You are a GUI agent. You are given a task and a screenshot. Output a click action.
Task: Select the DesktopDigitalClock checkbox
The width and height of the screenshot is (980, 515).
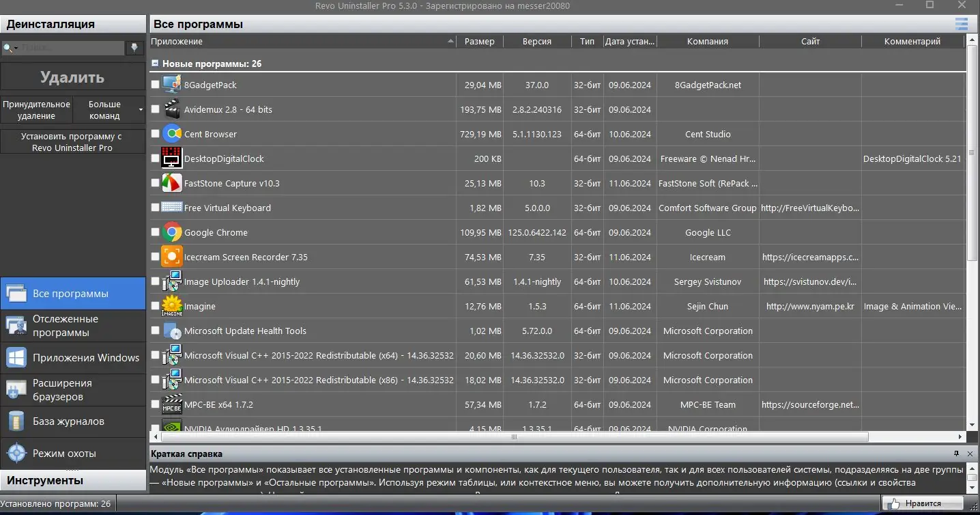[x=155, y=158]
